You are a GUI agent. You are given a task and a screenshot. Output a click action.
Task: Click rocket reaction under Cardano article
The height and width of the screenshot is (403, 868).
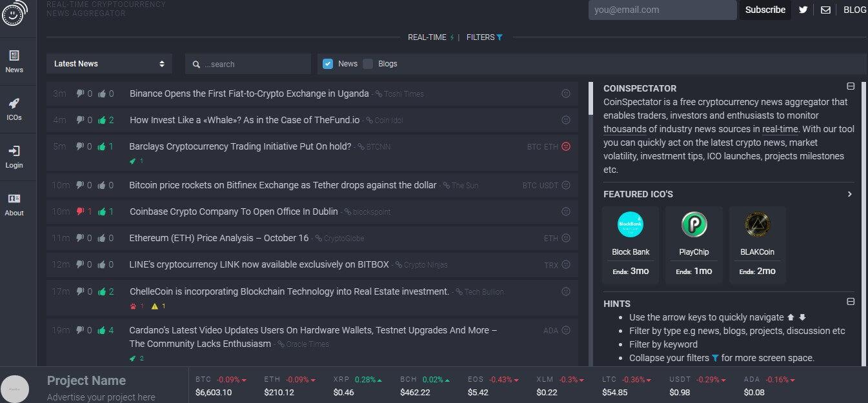tap(133, 359)
